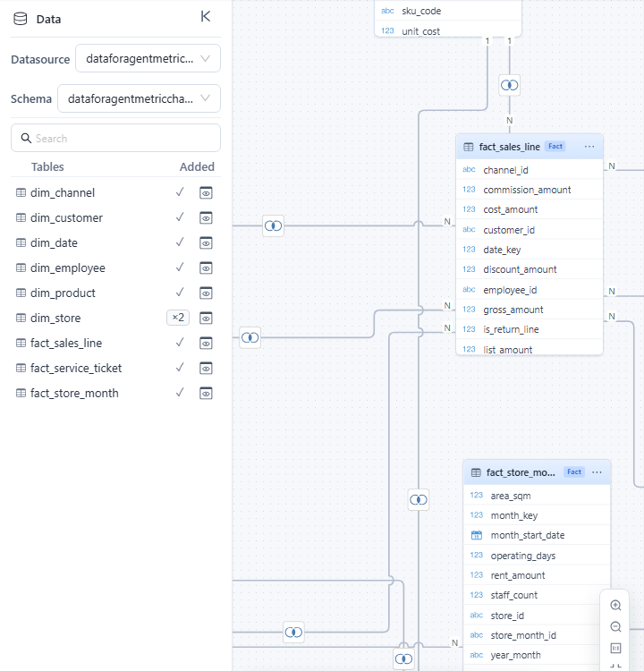Select the employee_id column
The height and width of the screenshot is (671, 644).
tap(530, 290)
